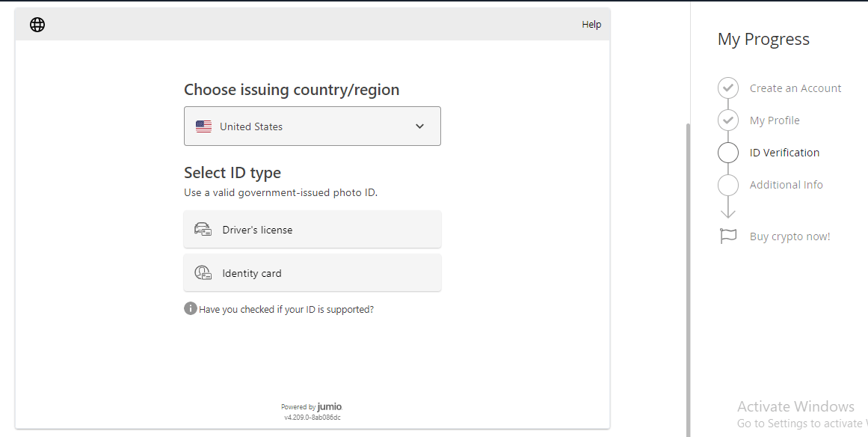Click the Help link
The height and width of the screenshot is (437, 868).
pyautogui.click(x=591, y=25)
